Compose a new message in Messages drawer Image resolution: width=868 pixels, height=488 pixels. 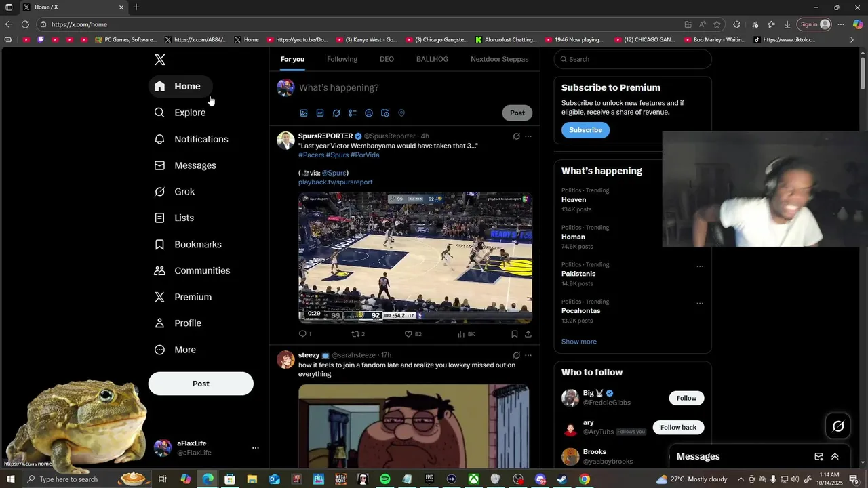[818, 457]
